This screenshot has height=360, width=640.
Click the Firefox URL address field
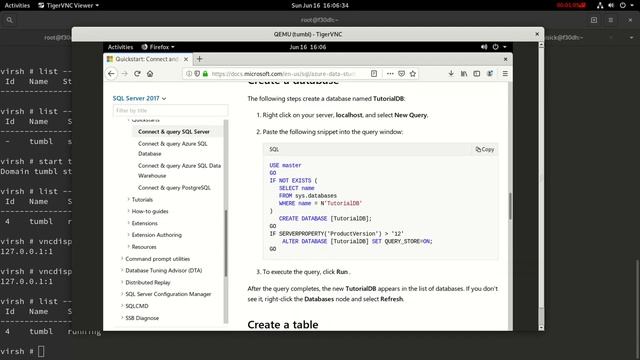[x=284, y=74]
